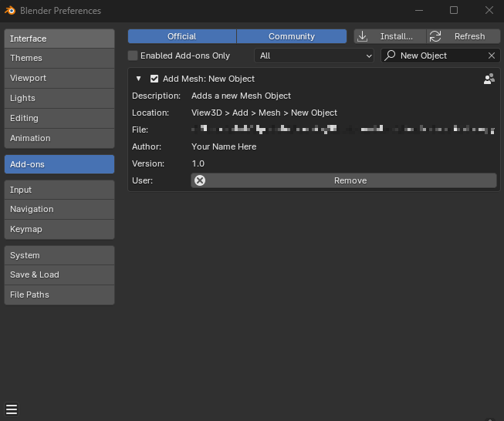
Task: Click the Add Mesh: New Object title
Action: click(208, 79)
